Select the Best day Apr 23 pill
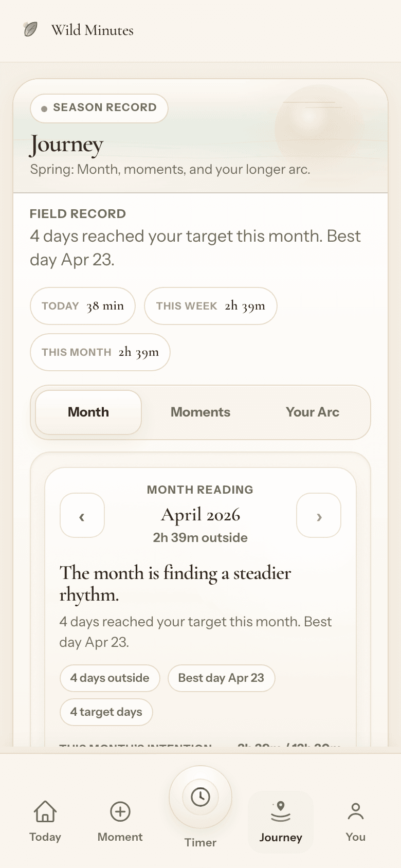This screenshot has width=401, height=868. 221,678
